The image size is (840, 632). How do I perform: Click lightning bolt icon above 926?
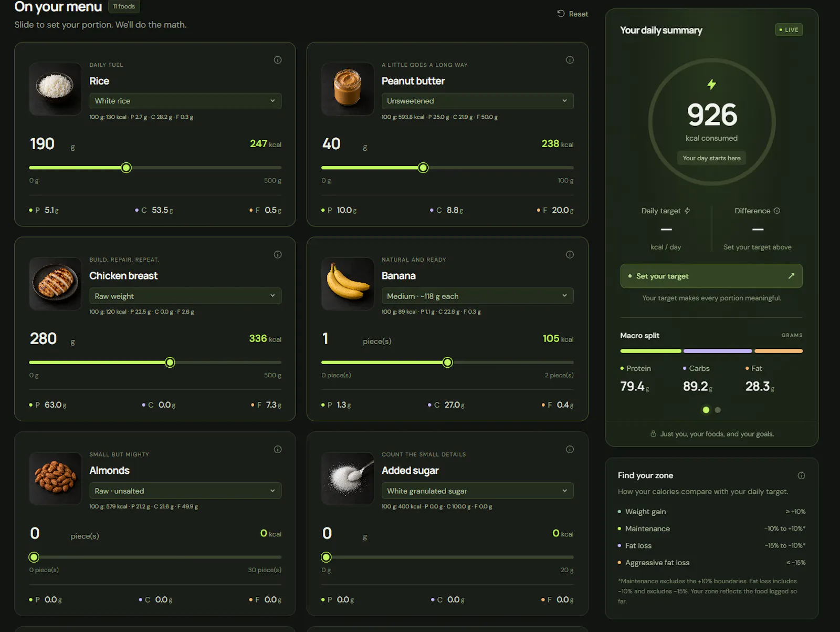711,84
